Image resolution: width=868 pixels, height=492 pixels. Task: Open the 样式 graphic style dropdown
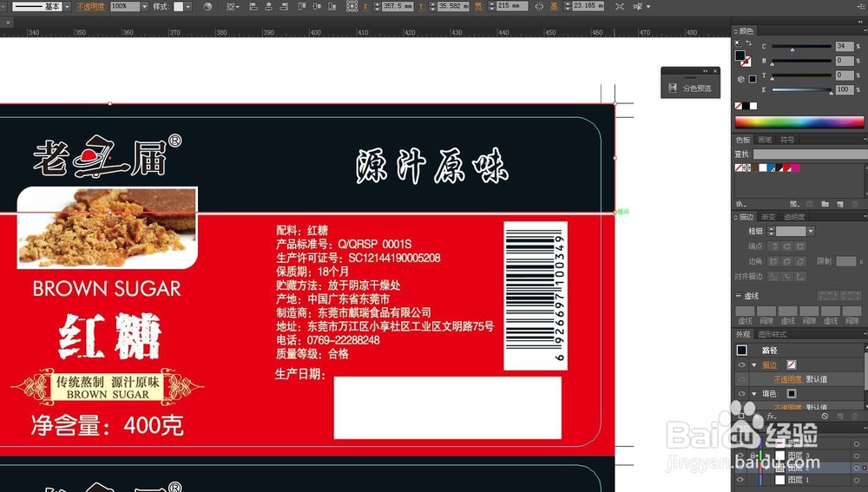188,7
